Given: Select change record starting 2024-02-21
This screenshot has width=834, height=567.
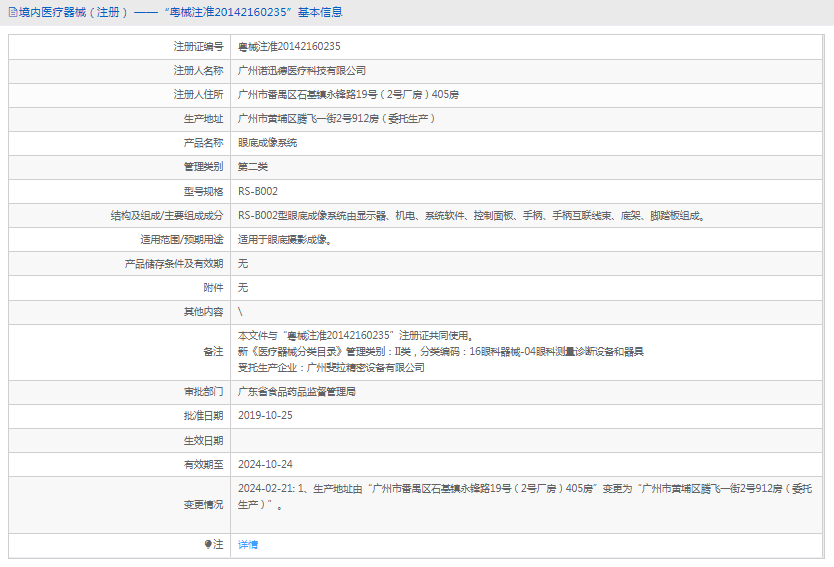Looking at the screenshot, I should (526, 496).
